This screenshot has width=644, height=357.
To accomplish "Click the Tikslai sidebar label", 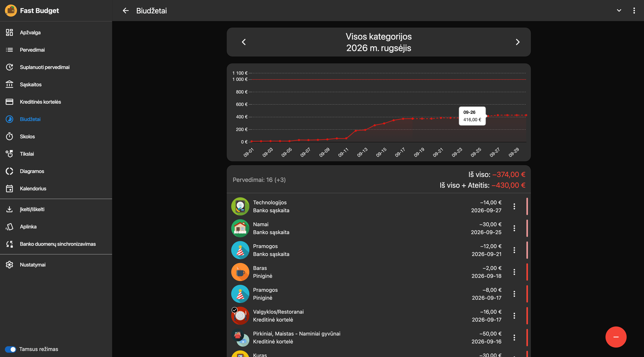I will coord(27,154).
